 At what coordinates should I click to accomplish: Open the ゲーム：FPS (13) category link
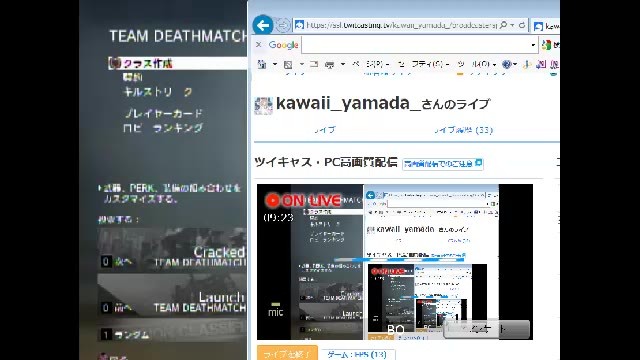pyautogui.click(x=357, y=354)
